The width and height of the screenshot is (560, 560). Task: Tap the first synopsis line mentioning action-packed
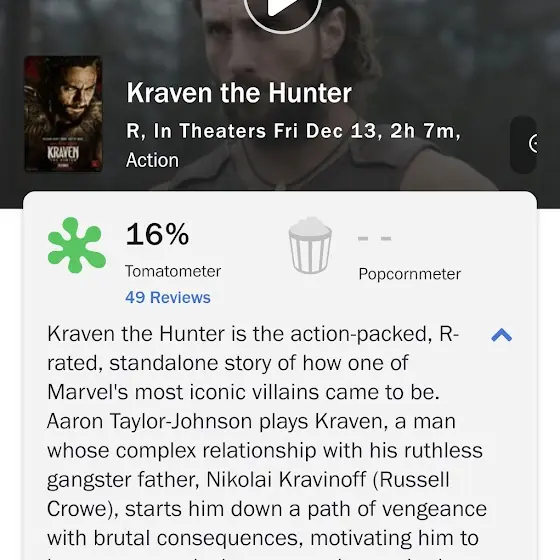(253, 334)
